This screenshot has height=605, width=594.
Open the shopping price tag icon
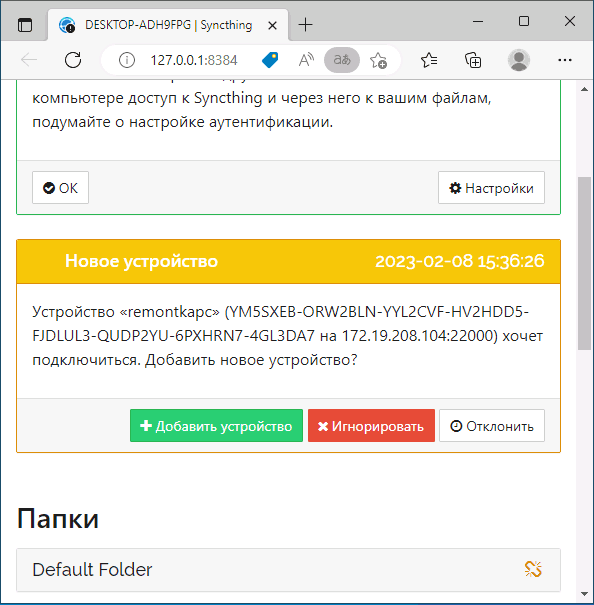[270, 60]
